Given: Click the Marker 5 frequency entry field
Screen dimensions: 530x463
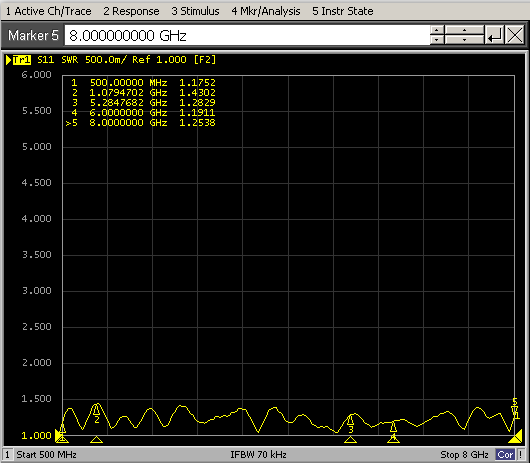Looking at the screenshot, I should [x=247, y=35].
